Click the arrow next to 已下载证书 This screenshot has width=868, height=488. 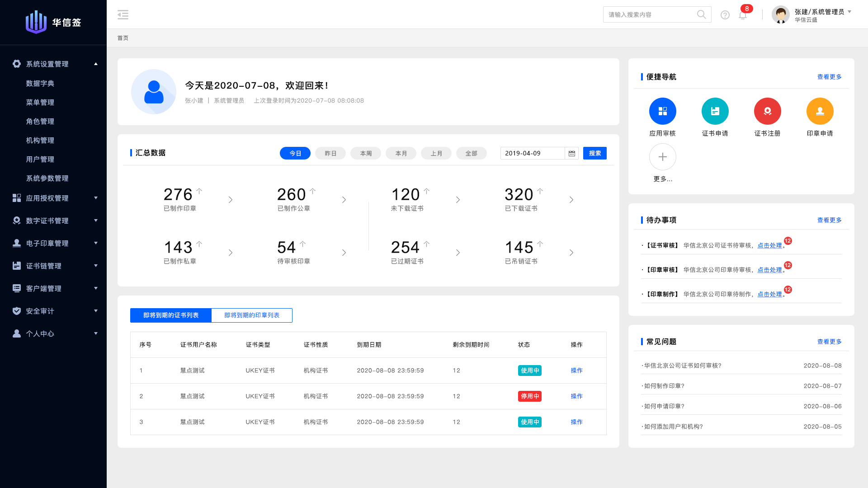(571, 200)
